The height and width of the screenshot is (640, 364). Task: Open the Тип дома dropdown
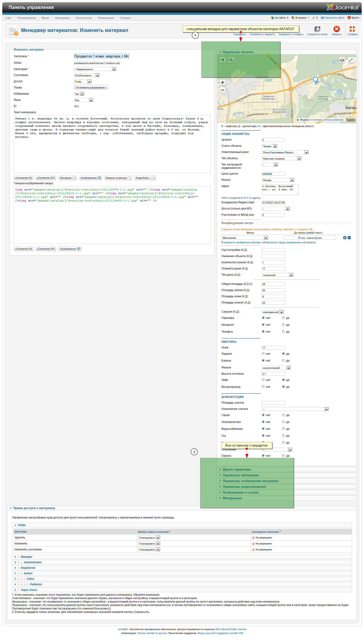coord(277,275)
